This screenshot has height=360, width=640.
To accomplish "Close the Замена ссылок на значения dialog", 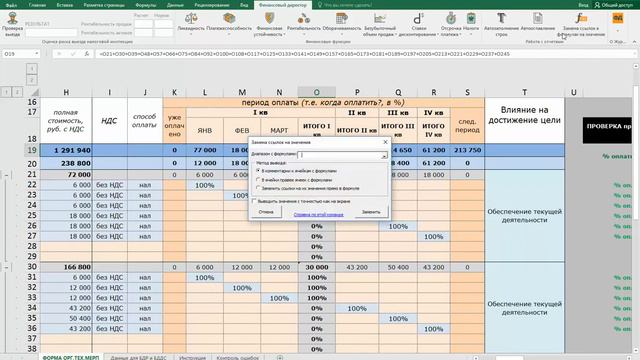I will 385,142.
